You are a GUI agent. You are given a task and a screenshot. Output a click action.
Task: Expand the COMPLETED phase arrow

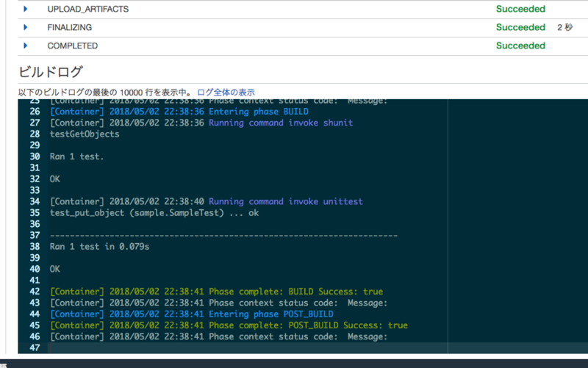[x=26, y=46]
